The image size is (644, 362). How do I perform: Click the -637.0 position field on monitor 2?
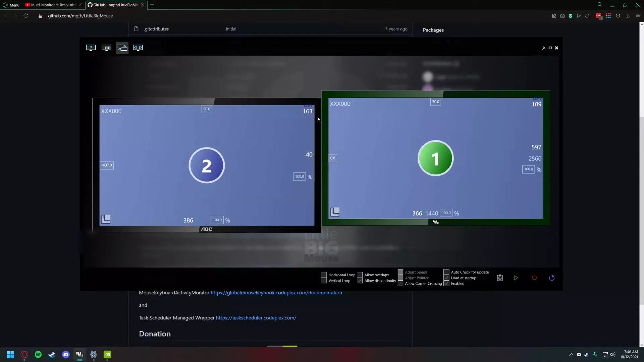(x=107, y=165)
